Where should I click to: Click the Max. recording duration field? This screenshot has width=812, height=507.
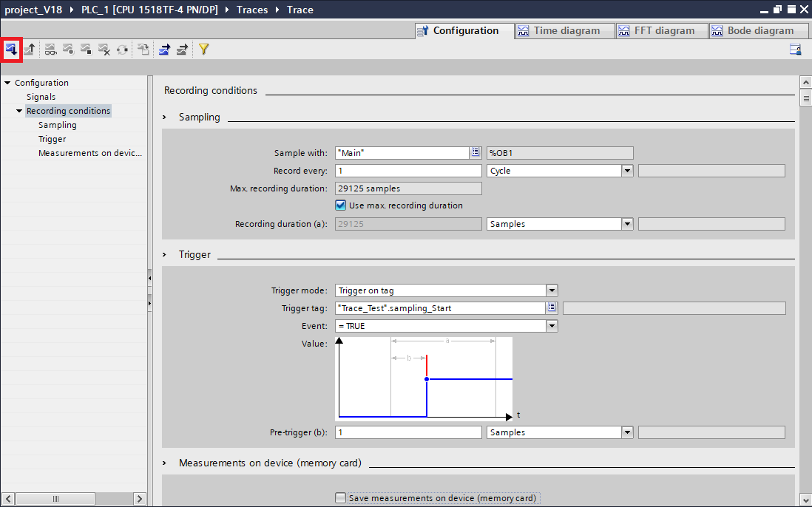coord(408,188)
